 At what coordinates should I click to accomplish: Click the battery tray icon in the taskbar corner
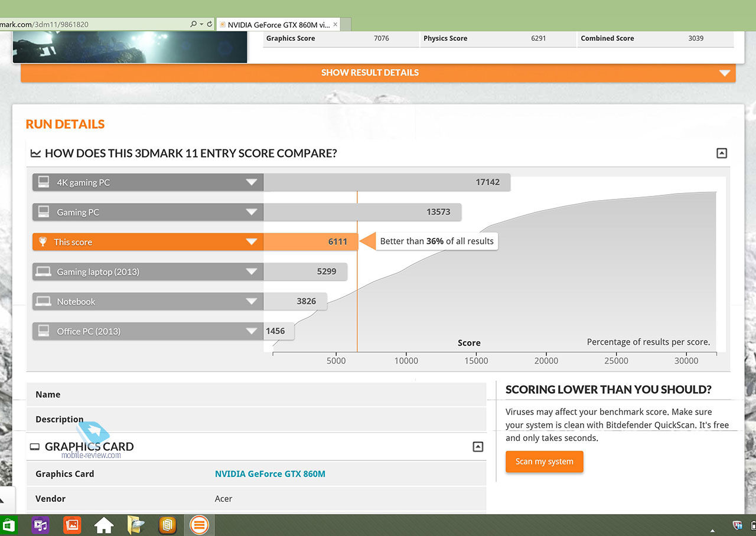point(753,525)
